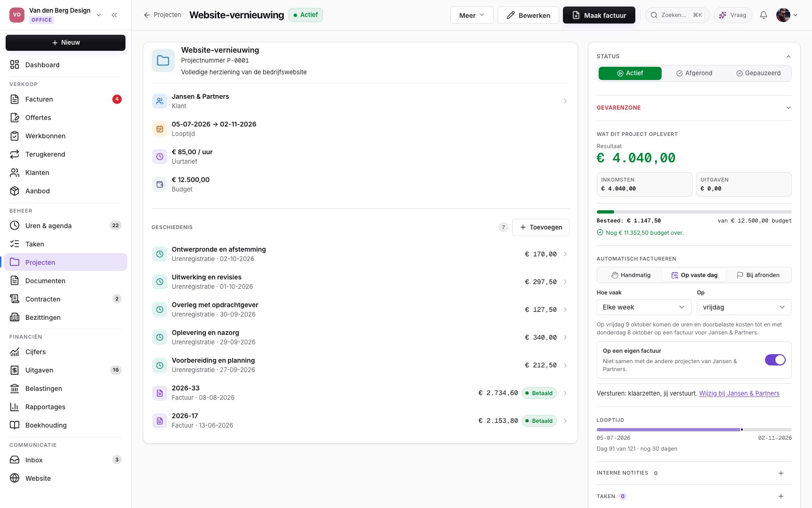
Task: Click the Dashboard grid icon
Action: click(x=15, y=65)
